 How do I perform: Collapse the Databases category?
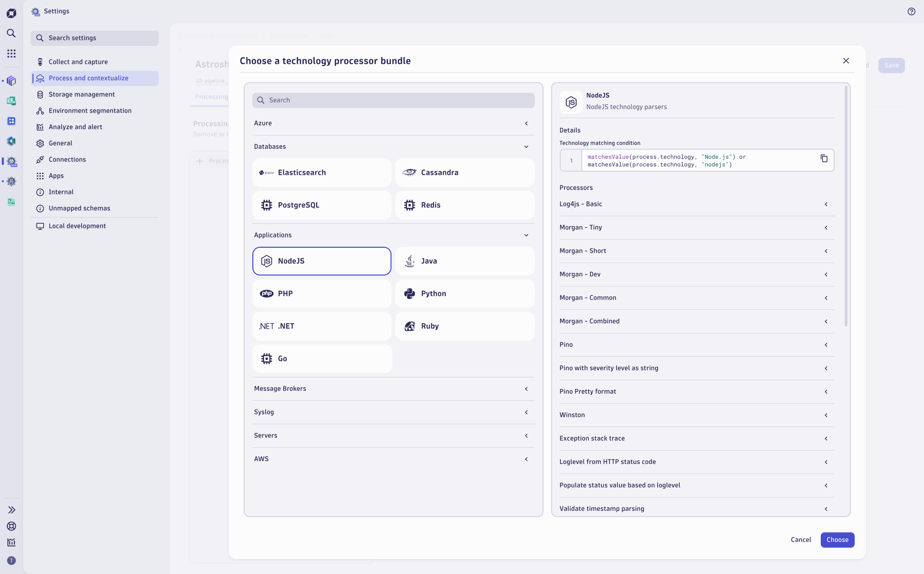pyautogui.click(x=393, y=147)
